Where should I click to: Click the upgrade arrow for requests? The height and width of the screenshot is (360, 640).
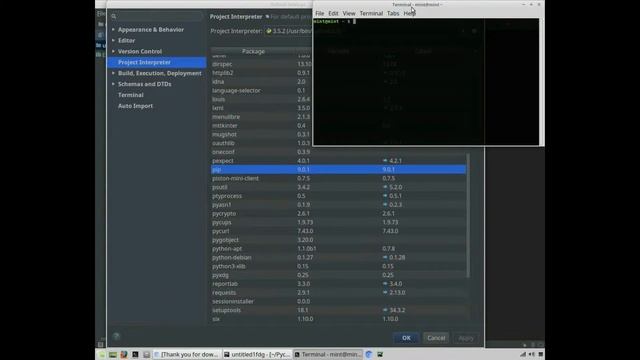click(x=385, y=293)
